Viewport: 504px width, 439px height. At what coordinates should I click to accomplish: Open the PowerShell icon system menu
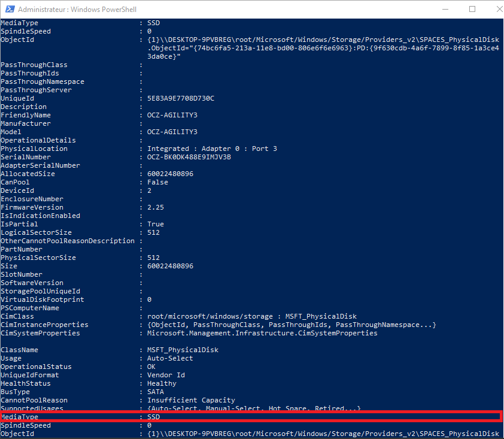pos(10,9)
